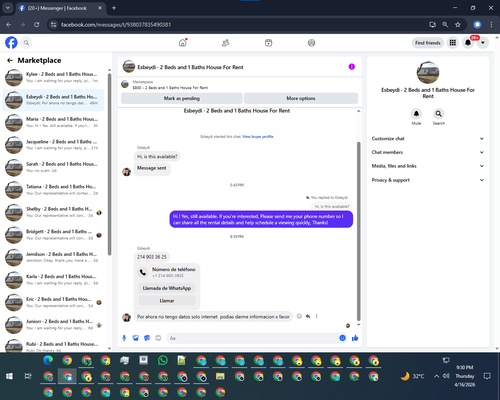This screenshot has width=500, height=400.
Task: Open the Karla conversation
Action: pyautogui.click(x=53, y=280)
